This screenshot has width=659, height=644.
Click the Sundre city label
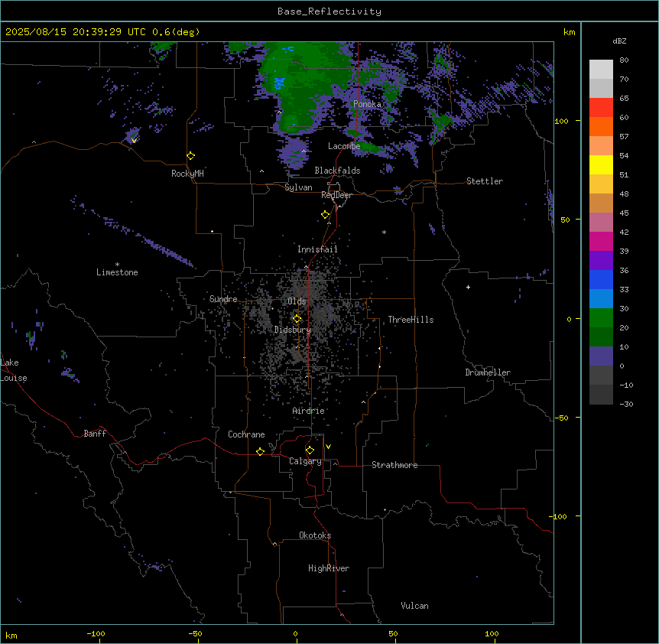(x=223, y=299)
